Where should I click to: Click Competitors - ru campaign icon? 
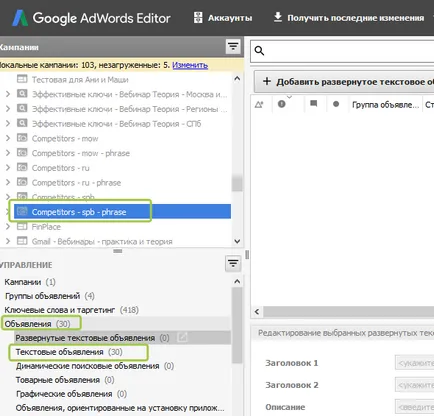[x=22, y=167]
